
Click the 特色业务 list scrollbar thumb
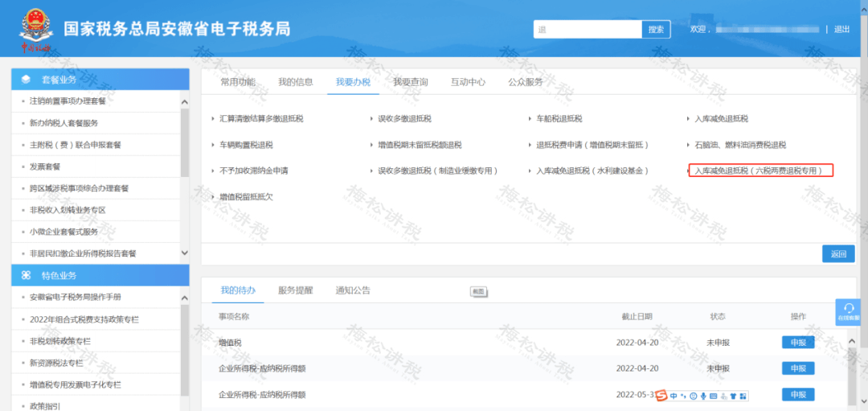(185, 350)
